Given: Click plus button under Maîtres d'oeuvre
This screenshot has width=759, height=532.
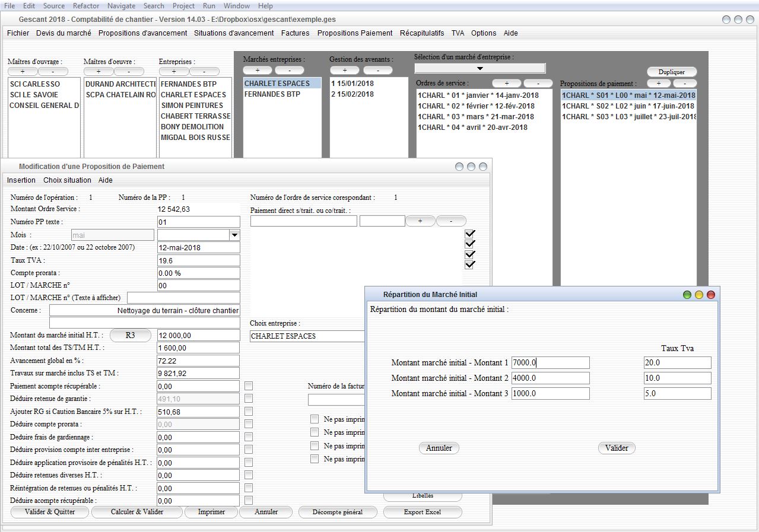Looking at the screenshot, I should (99, 72).
